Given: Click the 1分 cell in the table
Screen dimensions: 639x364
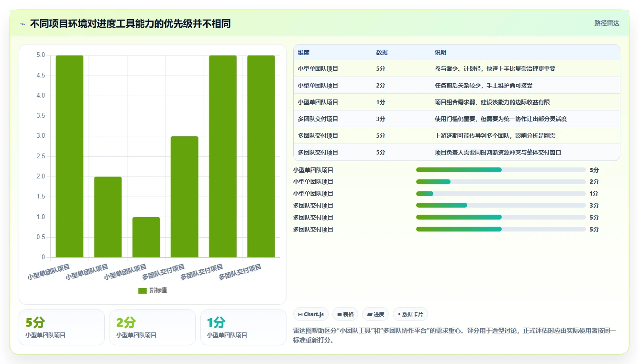Looking at the screenshot, I should tap(381, 102).
